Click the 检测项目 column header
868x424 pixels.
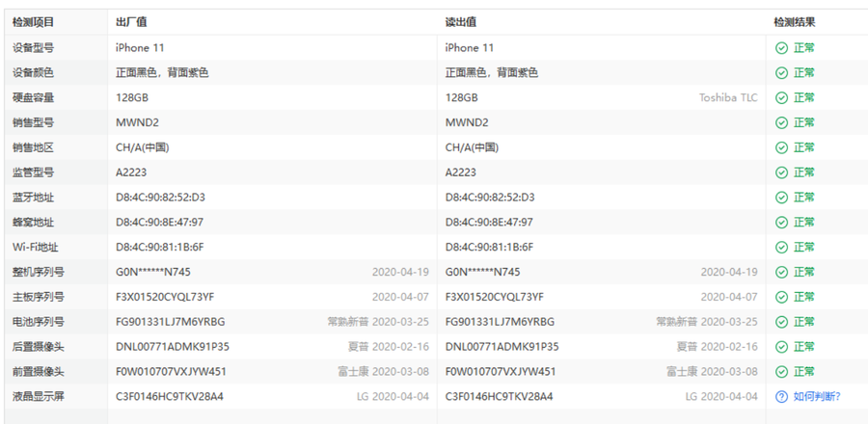coord(34,22)
